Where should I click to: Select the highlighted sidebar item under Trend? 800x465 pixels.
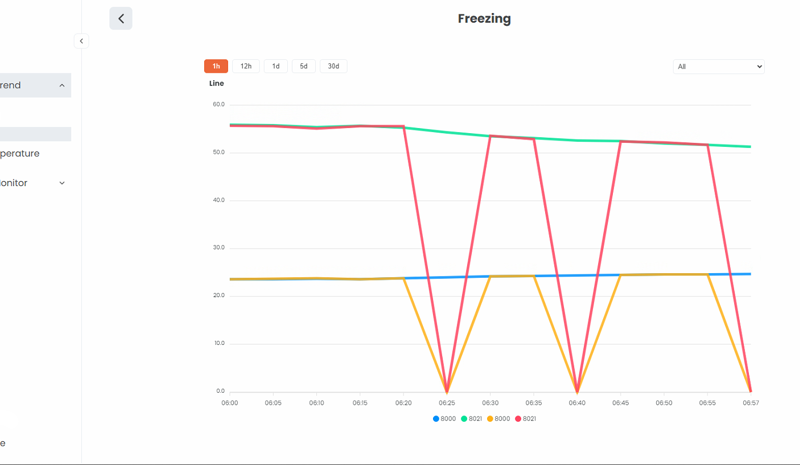coord(35,134)
